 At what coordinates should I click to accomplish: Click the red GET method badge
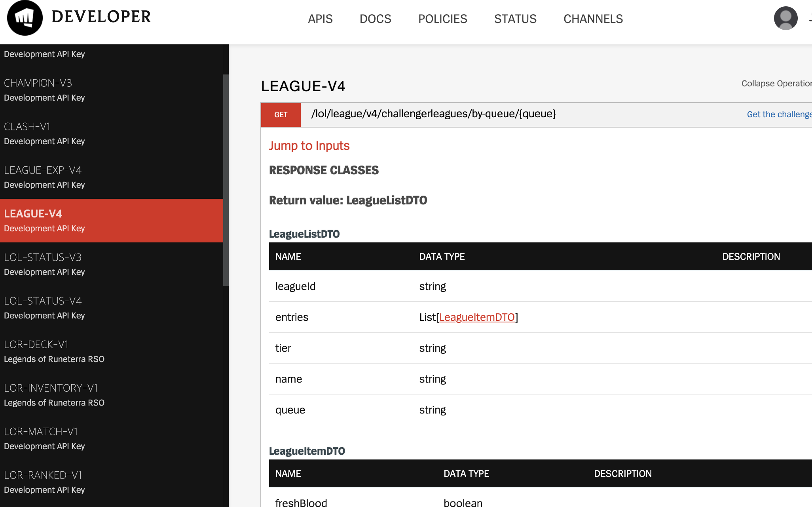[281, 114]
